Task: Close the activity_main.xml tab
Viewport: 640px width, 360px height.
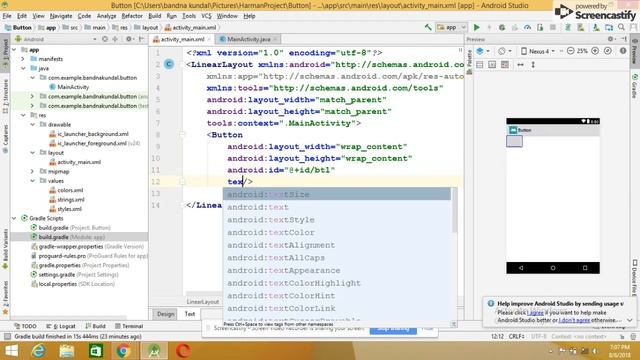Action: [x=209, y=39]
